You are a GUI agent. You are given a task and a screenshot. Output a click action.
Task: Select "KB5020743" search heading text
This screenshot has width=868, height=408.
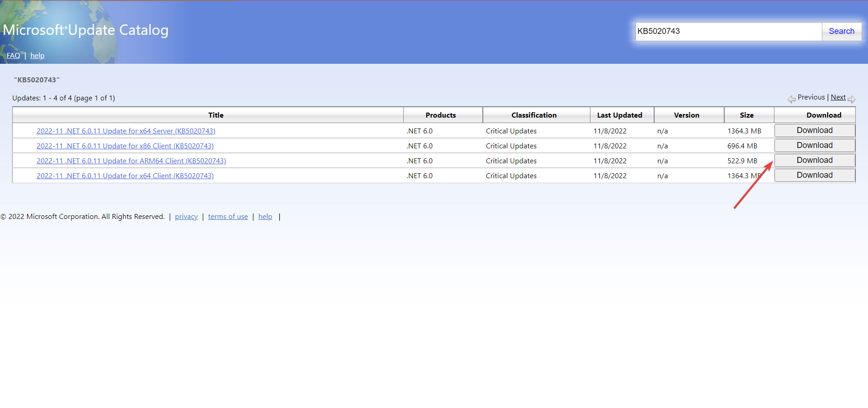tap(37, 80)
